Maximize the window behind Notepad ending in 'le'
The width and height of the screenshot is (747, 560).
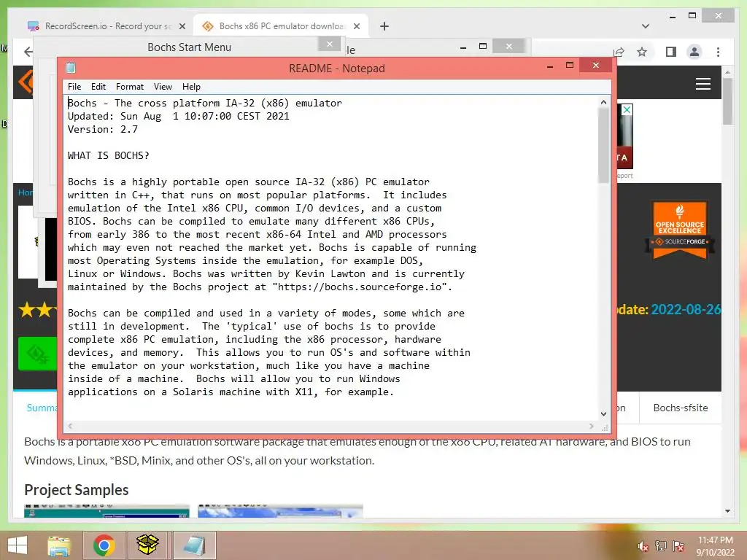(x=483, y=46)
